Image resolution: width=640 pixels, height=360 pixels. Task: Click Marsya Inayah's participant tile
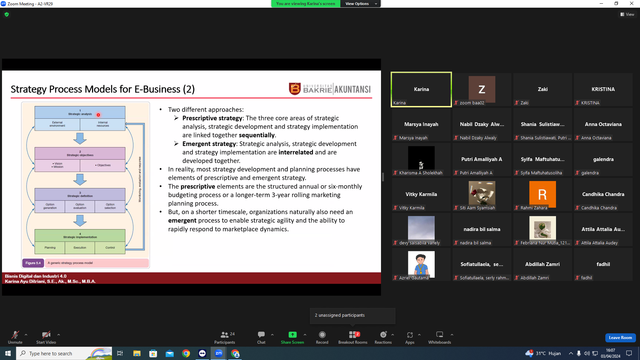tap(421, 124)
